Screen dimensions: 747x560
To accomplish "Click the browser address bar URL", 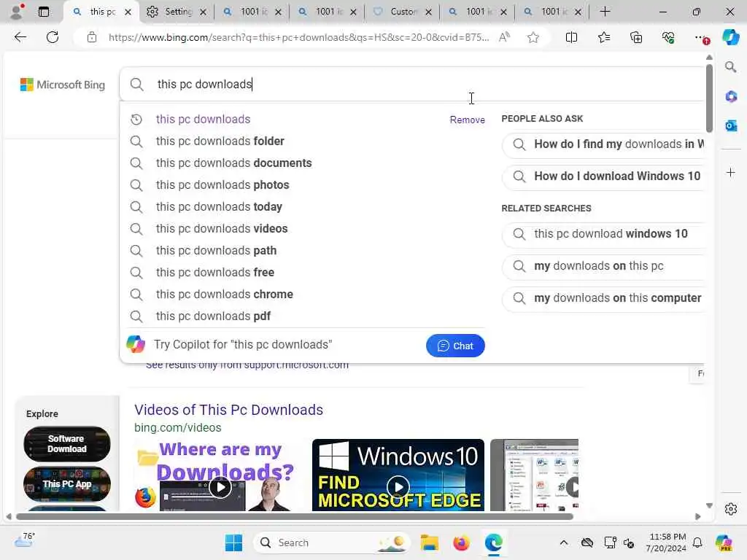I will pos(298,37).
